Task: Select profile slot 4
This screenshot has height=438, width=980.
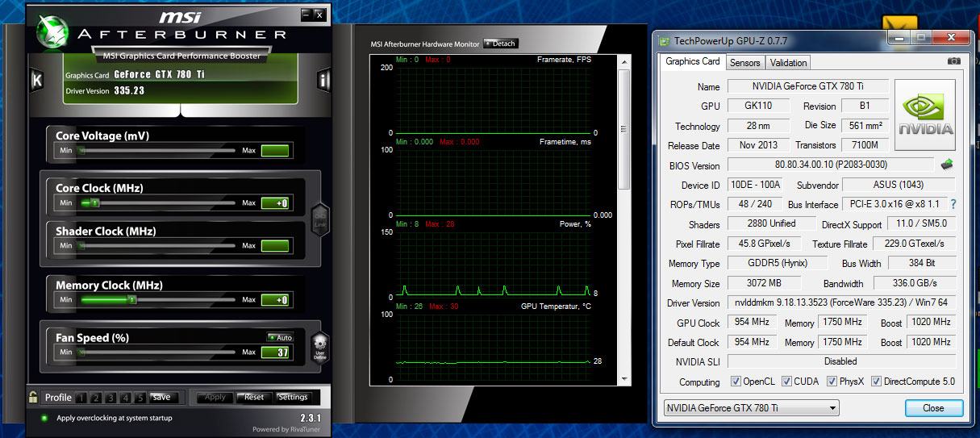Action: tap(125, 398)
